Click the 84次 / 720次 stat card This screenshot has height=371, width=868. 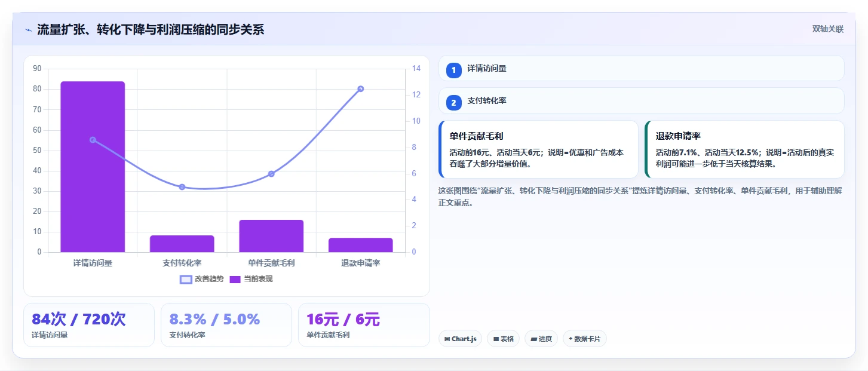89,325
